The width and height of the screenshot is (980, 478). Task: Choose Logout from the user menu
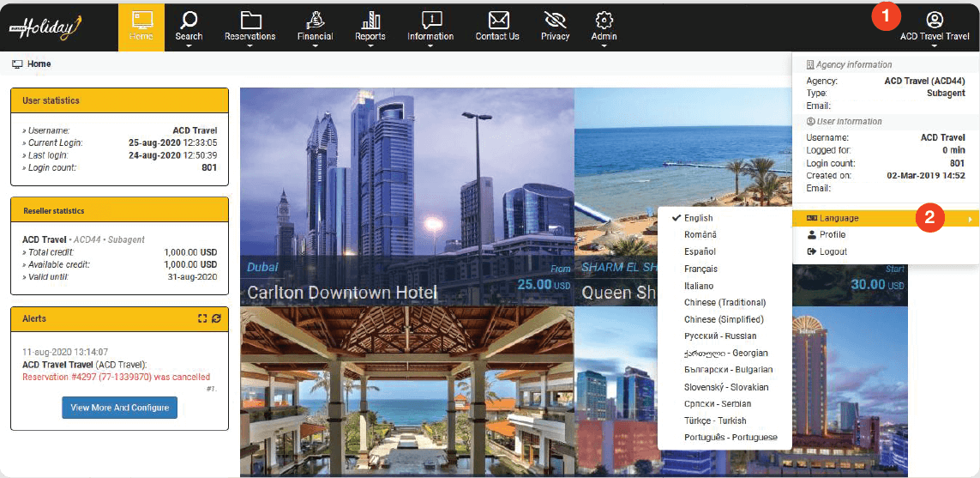pyautogui.click(x=833, y=251)
